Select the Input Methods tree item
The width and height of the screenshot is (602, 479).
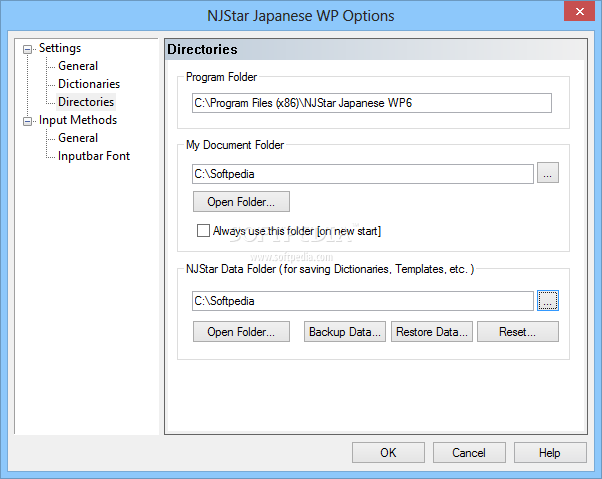tap(78, 120)
